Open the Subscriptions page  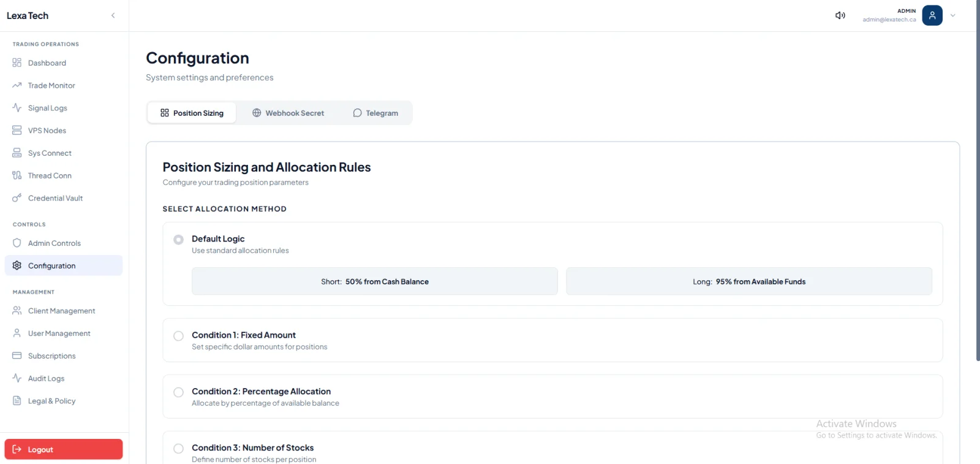pyautogui.click(x=64, y=356)
